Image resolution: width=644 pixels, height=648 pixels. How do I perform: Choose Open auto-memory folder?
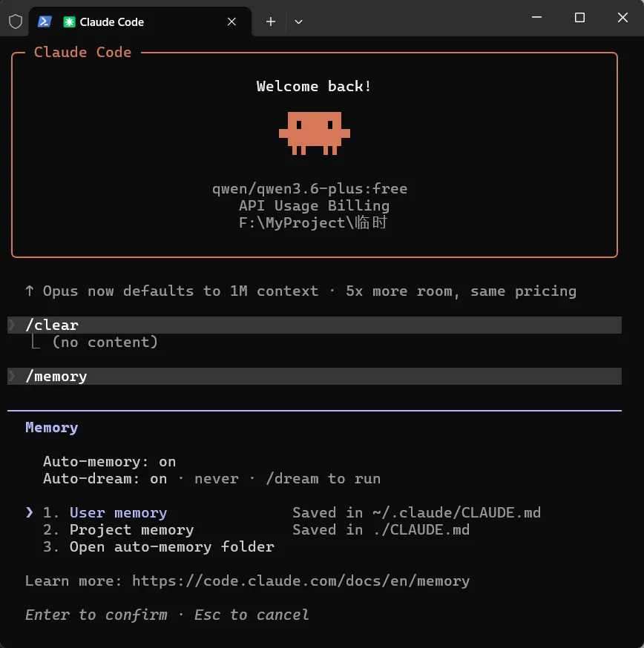pyautogui.click(x=171, y=546)
